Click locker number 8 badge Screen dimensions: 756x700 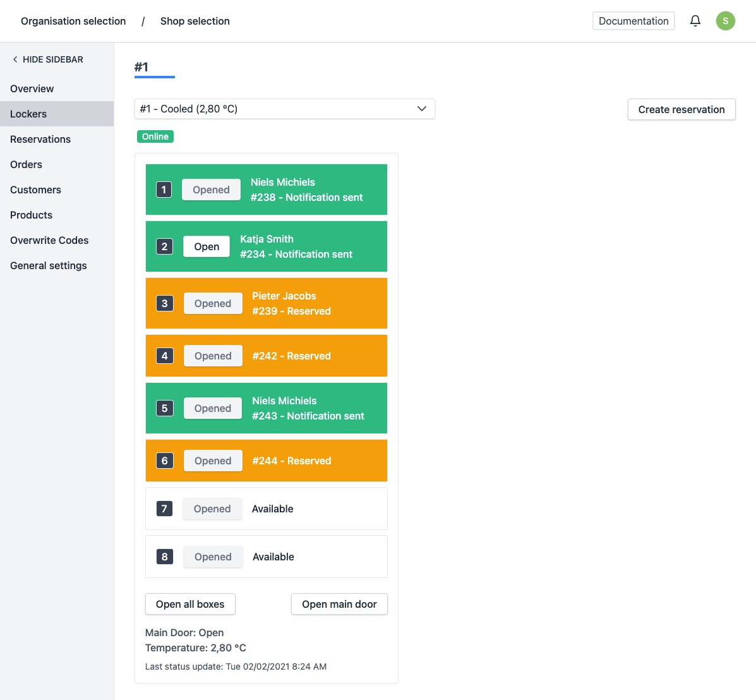164,557
